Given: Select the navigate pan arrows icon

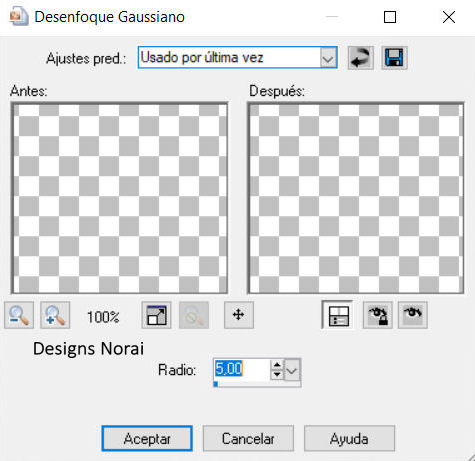Looking at the screenshot, I should (x=239, y=315).
